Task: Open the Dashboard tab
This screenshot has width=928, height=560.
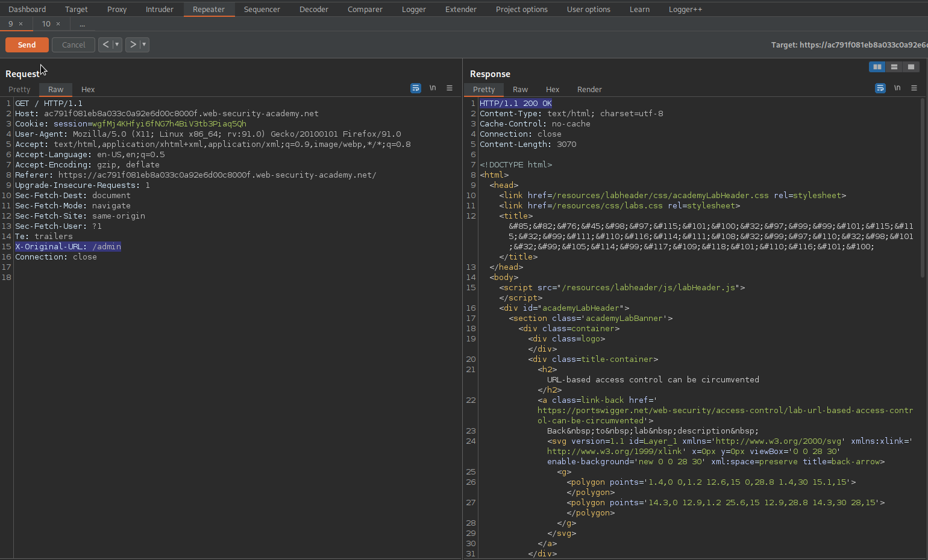Action: coord(27,9)
